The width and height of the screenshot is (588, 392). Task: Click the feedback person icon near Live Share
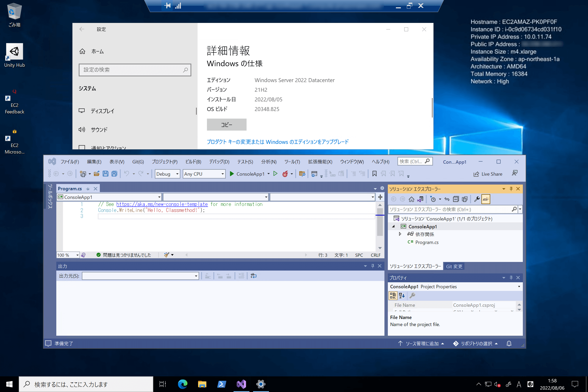click(x=515, y=174)
